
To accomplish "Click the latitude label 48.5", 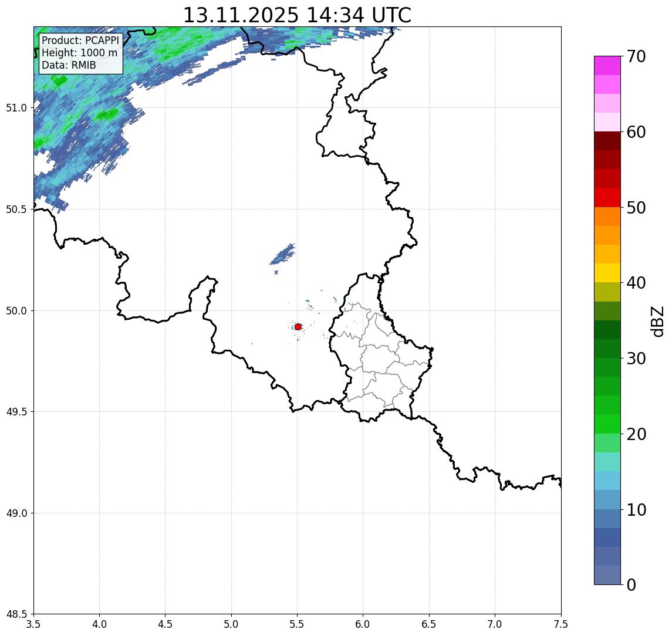I will click(x=16, y=614).
